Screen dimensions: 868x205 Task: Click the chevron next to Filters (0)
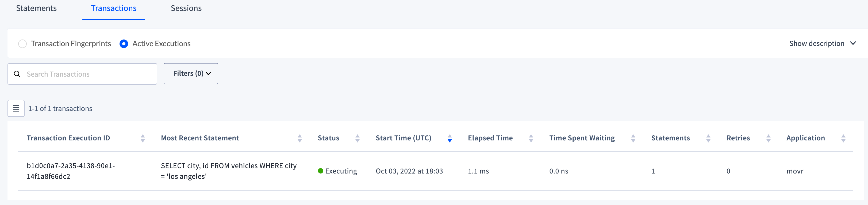click(208, 73)
